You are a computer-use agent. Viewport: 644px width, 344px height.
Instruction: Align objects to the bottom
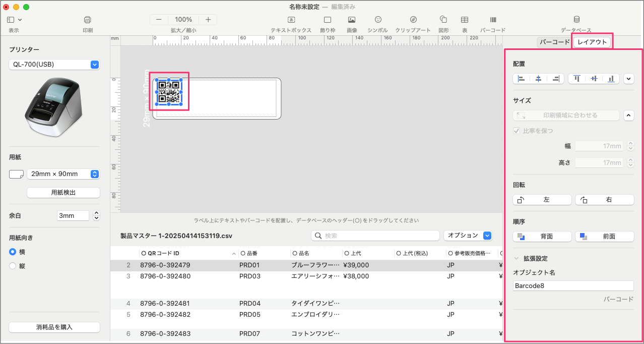[x=611, y=79]
